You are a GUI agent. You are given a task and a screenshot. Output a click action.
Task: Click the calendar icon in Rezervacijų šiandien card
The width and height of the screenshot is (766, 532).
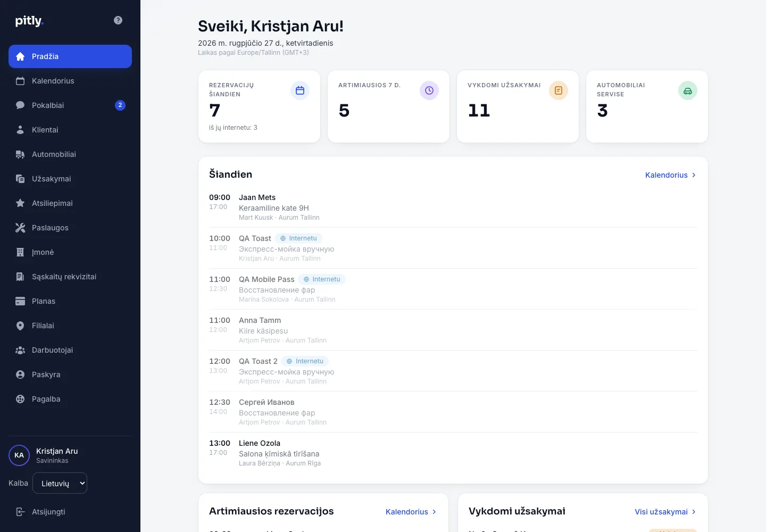[x=300, y=90]
